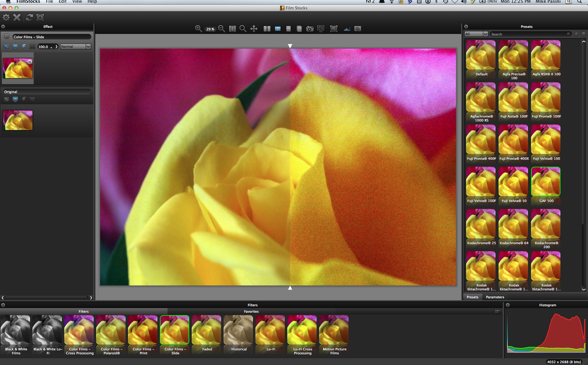Image resolution: width=588 pixels, height=365 pixels.
Task: Switch to side-by-side comparison view
Action: pos(267,29)
